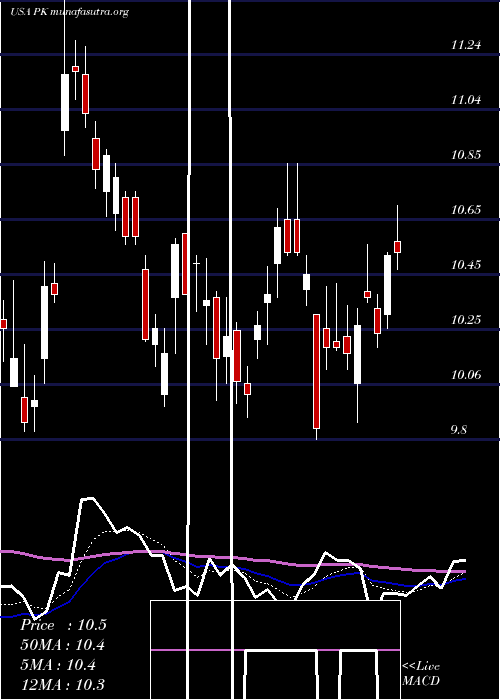This screenshot has height=700, width=500.
Task: Click the 10.65 price axis label
Action: click(x=466, y=210)
